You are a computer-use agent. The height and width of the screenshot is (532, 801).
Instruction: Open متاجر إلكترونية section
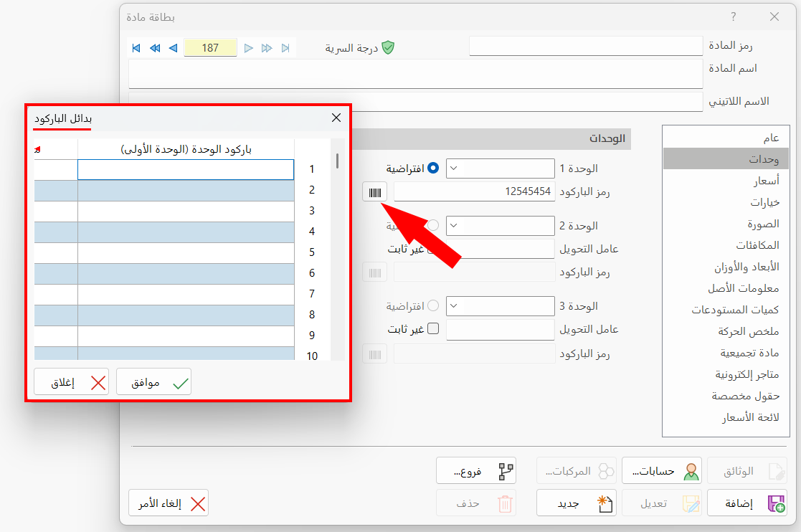[x=726, y=375]
